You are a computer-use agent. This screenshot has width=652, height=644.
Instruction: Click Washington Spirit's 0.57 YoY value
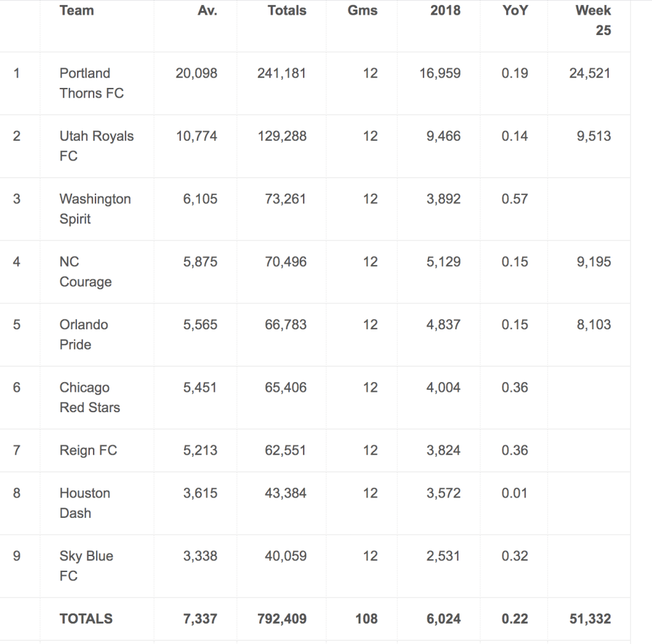pyautogui.click(x=514, y=199)
